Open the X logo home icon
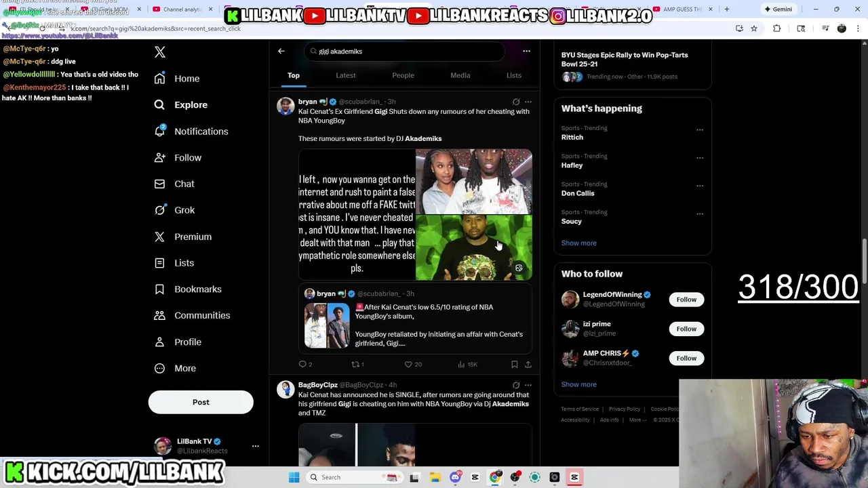The height and width of the screenshot is (488, 868). 160,52
